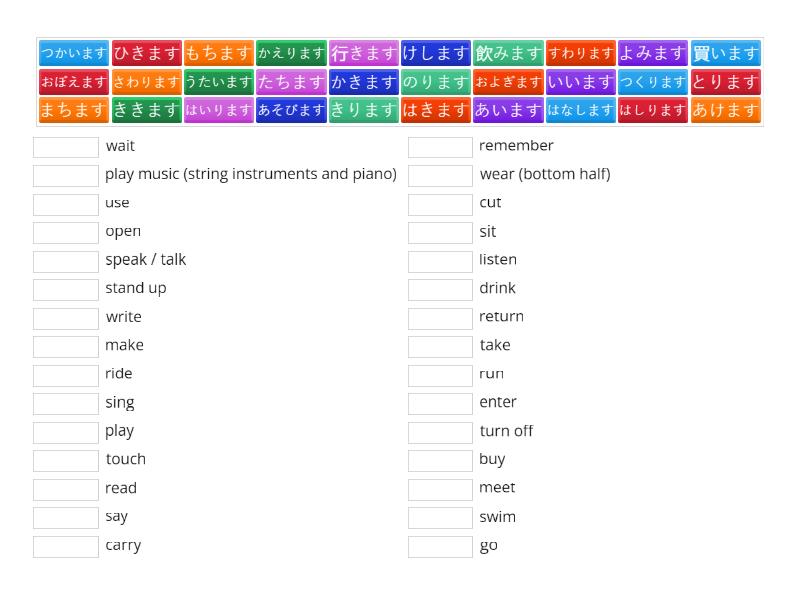Screen dimensions: 800x600
Task: Select the あけます tile
Action: (725, 111)
